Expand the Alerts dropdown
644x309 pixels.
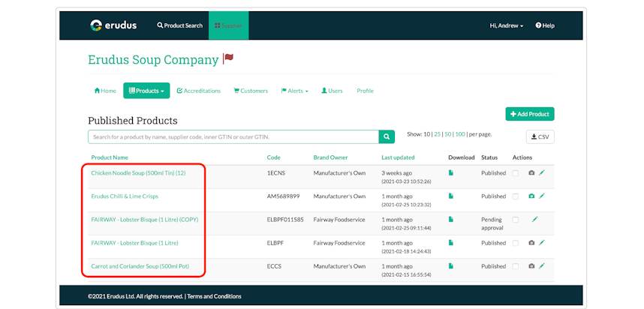294,91
